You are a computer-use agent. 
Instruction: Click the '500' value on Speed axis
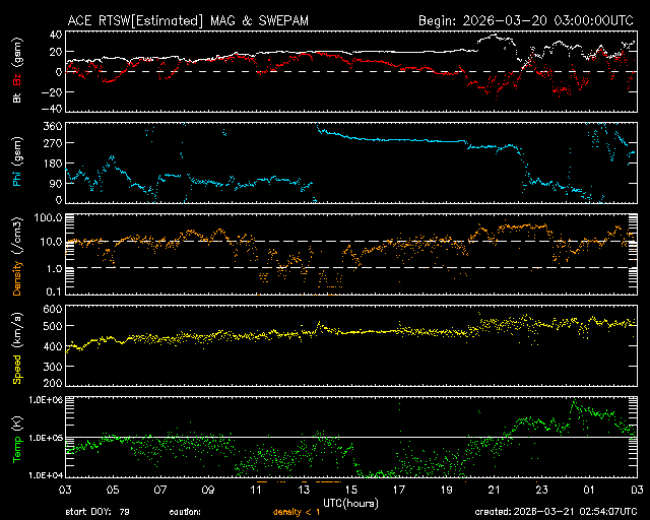[53, 326]
